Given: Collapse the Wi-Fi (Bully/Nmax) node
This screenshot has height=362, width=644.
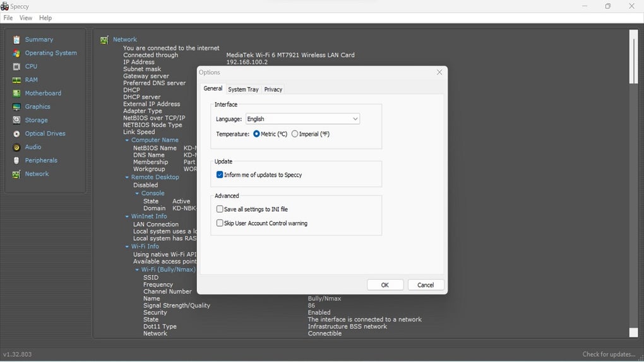Looking at the screenshot, I should pos(137,270).
